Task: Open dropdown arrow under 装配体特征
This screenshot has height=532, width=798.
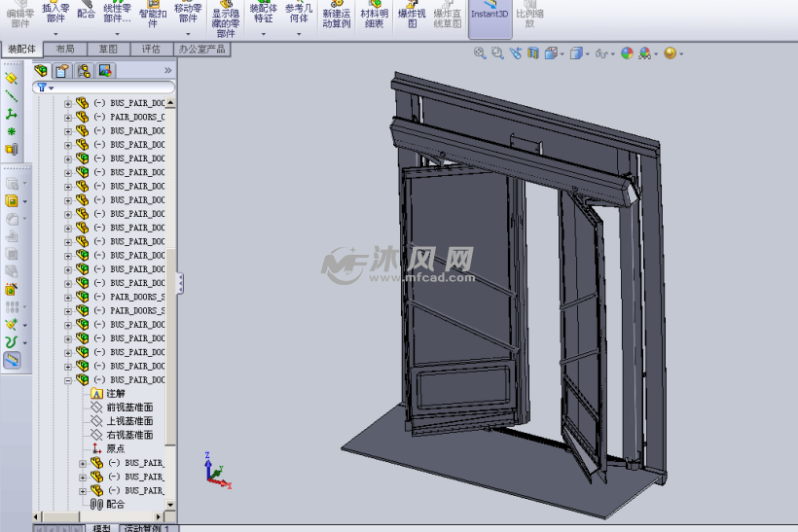Action: point(263,34)
